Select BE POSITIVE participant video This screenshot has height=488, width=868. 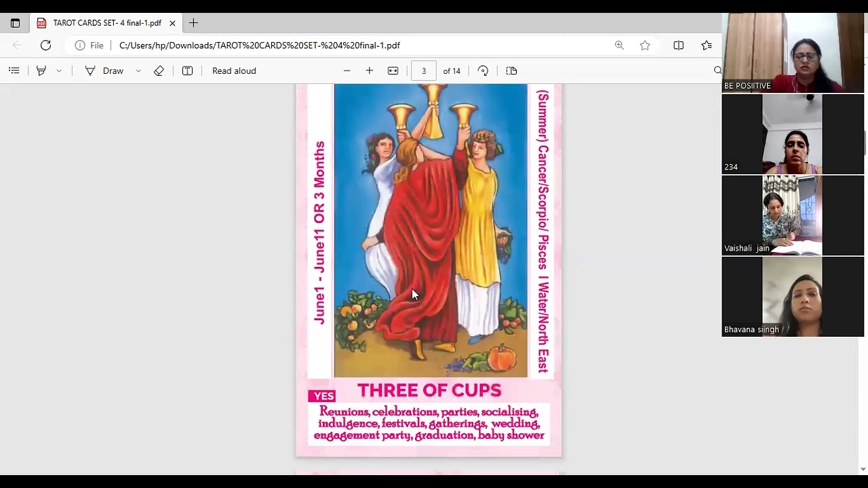click(x=793, y=52)
